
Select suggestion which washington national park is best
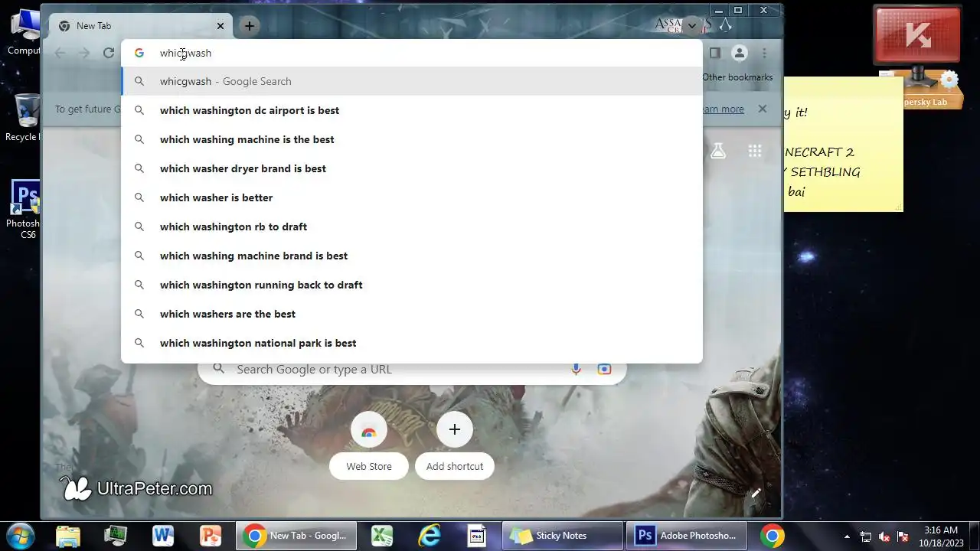coord(412,343)
